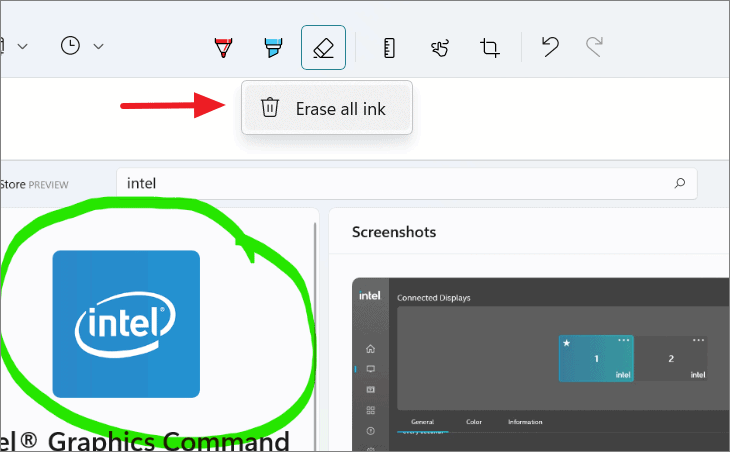Select display 1 tile in screenshot
Screen dimensions: 730x452
[x=596, y=358]
